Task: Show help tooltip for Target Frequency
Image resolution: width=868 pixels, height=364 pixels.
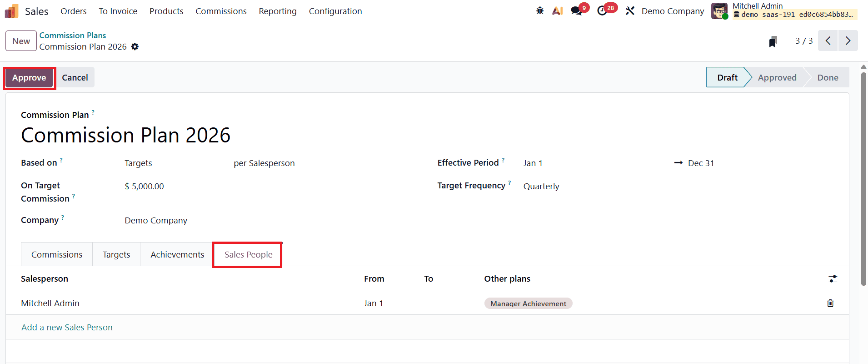Action: [509, 182]
